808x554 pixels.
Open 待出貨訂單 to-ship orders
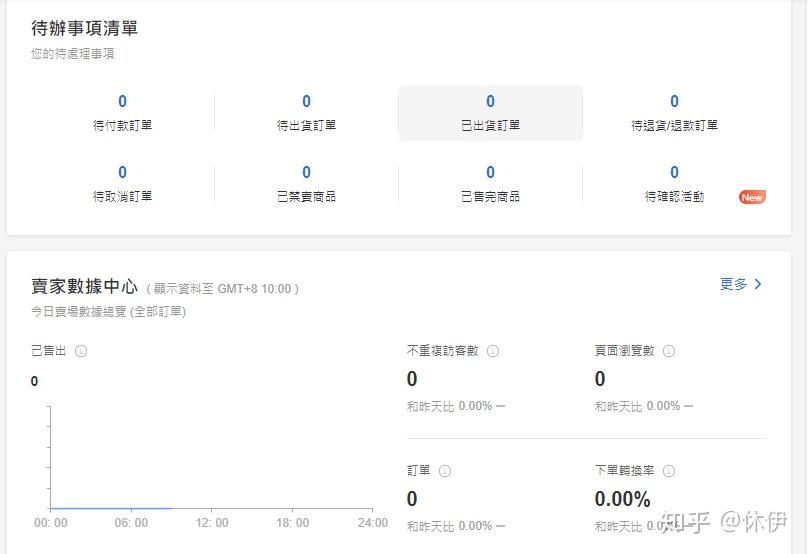306,112
